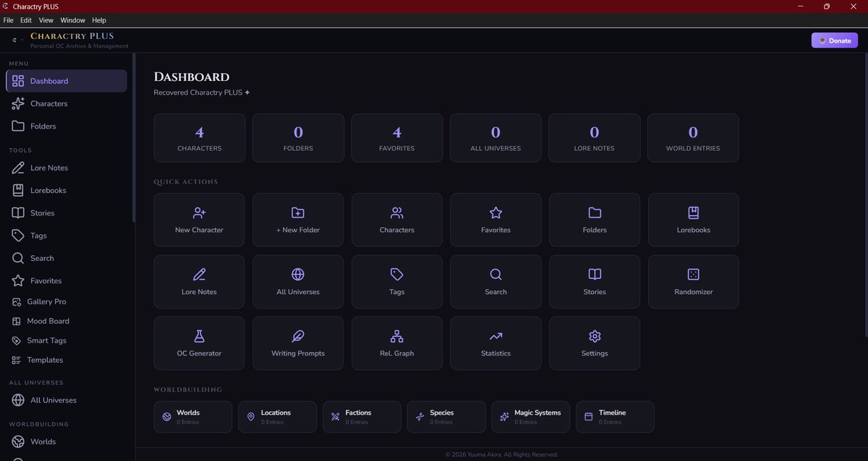The image size is (868, 461).
Task: Open Gallery Pro from the sidebar
Action: pos(67,301)
